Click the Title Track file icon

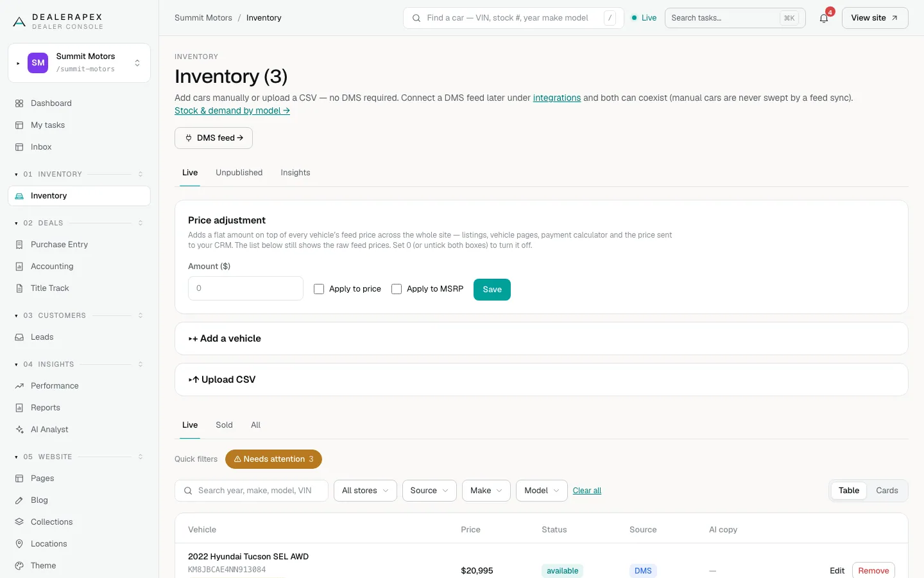point(19,288)
